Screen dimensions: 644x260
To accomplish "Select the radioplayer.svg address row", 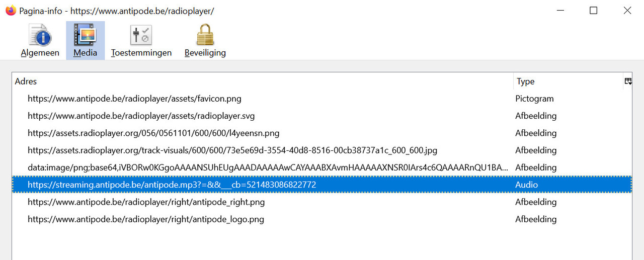I will [322, 116].
